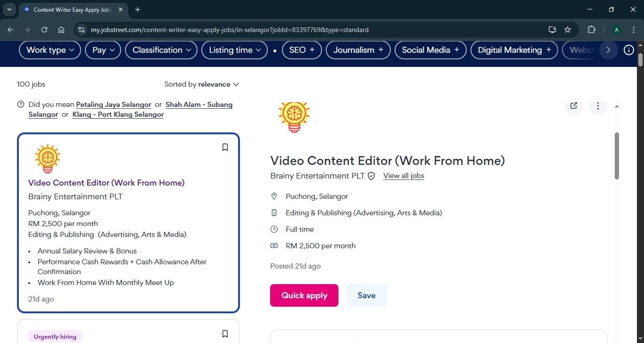Open the Classification filter dropdown
The width and height of the screenshot is (644, 343).
161,49
